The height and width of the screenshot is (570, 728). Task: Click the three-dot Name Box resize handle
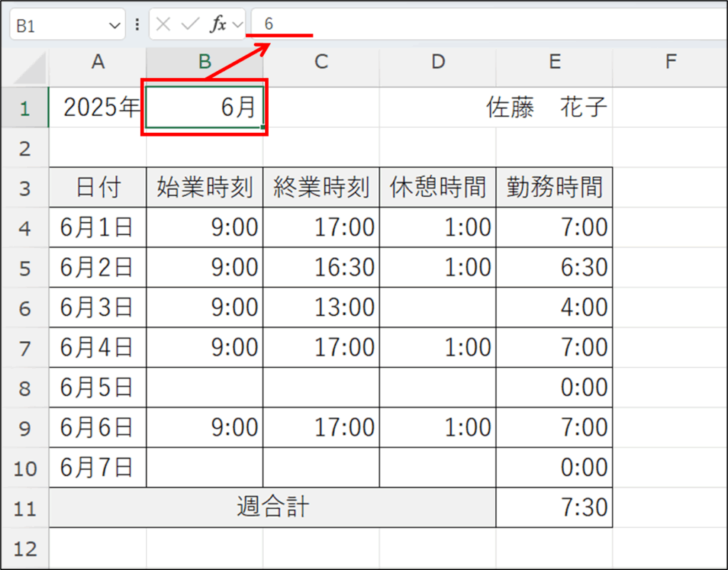pyautogui.click(x=136, y=25)
